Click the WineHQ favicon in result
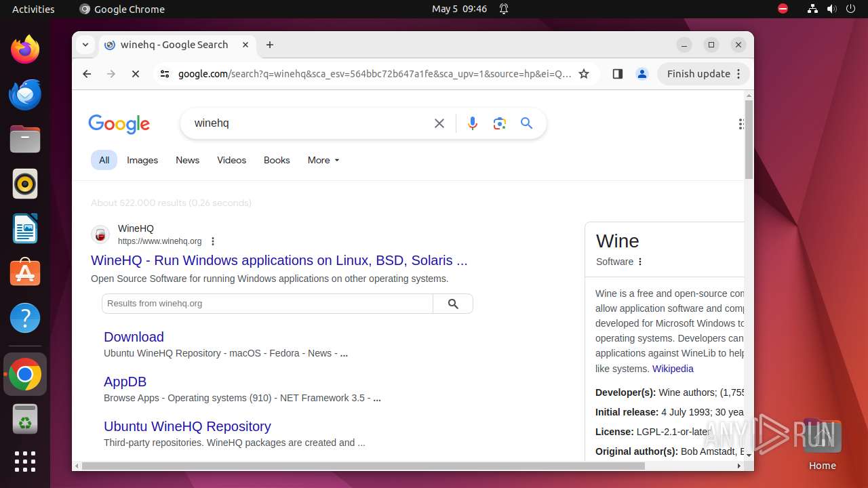This screenshot has height=488, width=868. (100, 235)
